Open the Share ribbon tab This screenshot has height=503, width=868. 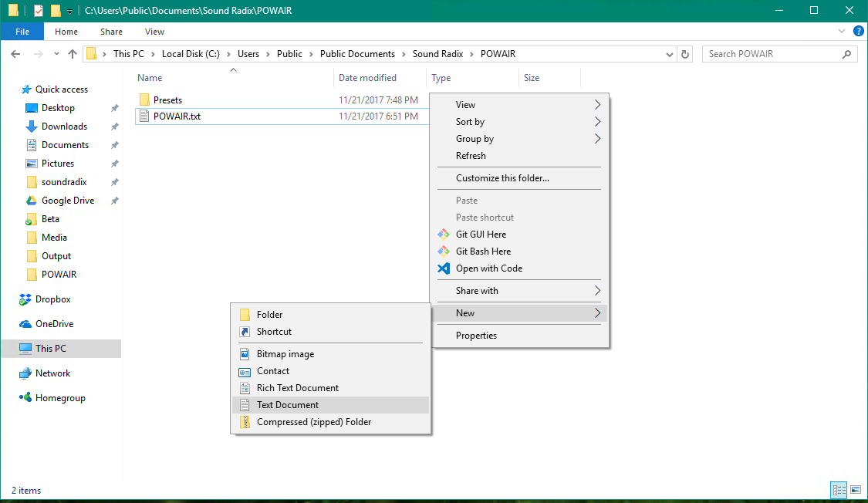(111, 32)
